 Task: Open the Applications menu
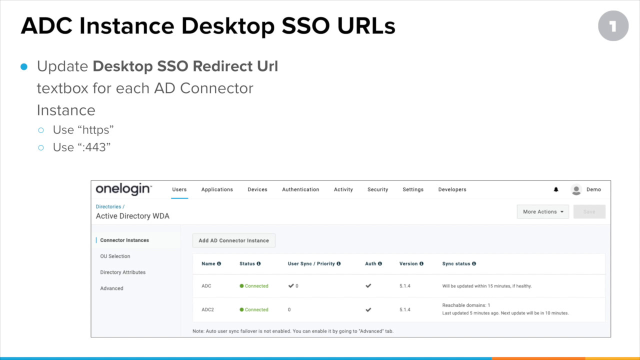tap(217, 189)
